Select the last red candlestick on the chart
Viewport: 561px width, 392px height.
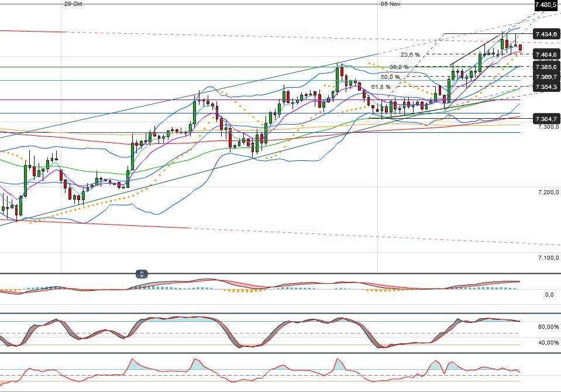(x=520, y=48)
